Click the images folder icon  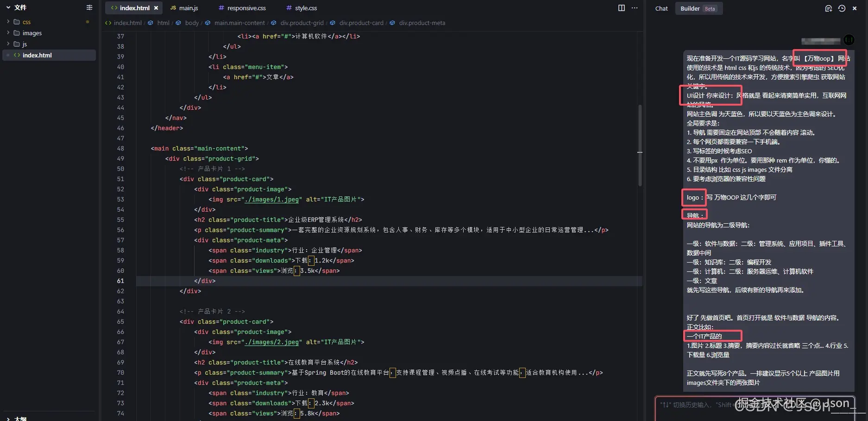[x=17, y=33]
